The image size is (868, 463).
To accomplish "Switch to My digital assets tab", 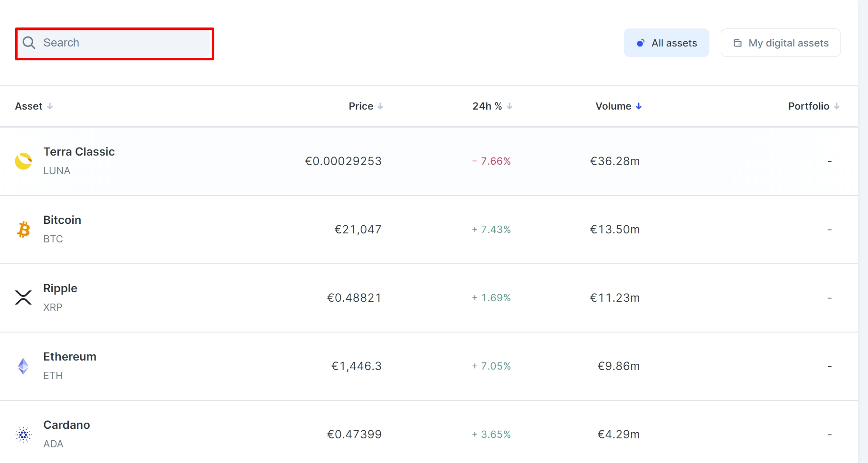I will click(x=781, y=43).
